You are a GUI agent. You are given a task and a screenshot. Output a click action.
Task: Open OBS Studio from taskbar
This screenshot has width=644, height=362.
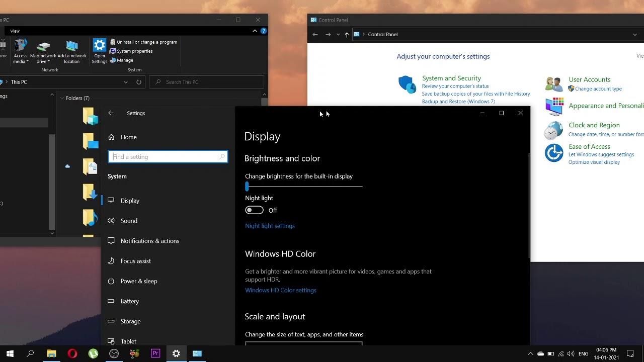coord(114,353)
